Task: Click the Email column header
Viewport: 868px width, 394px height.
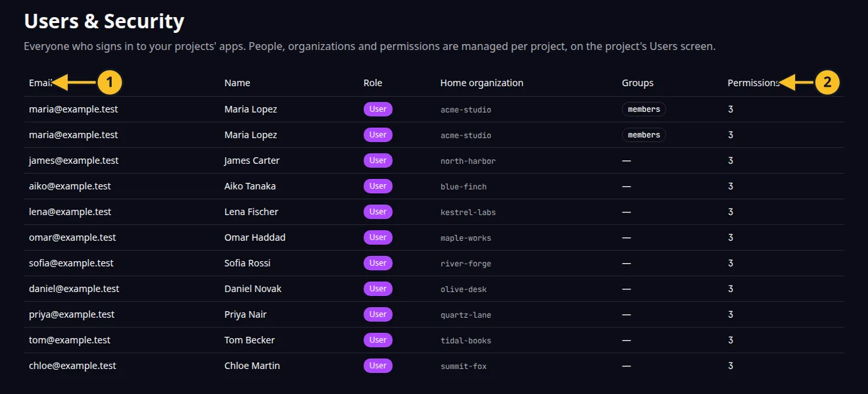Action: tap(40, 83)
